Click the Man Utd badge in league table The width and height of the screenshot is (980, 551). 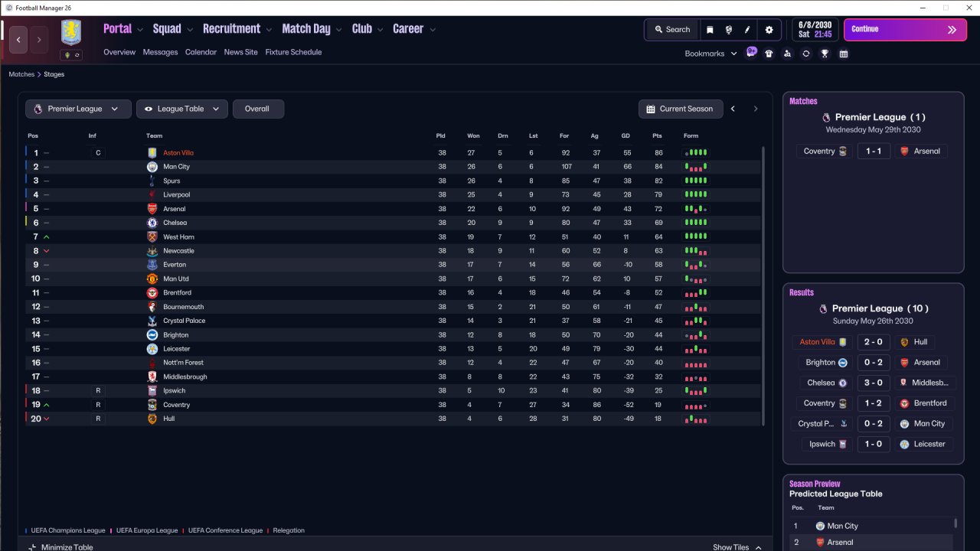152,279
